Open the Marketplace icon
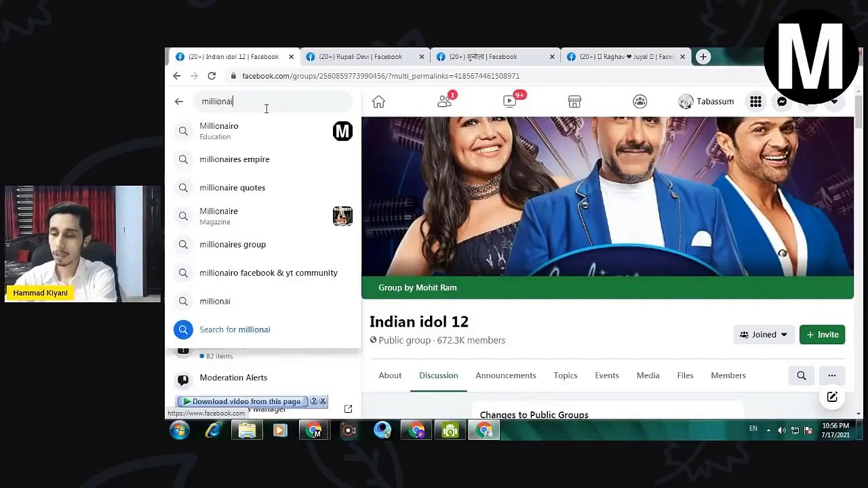 (574, 102)
